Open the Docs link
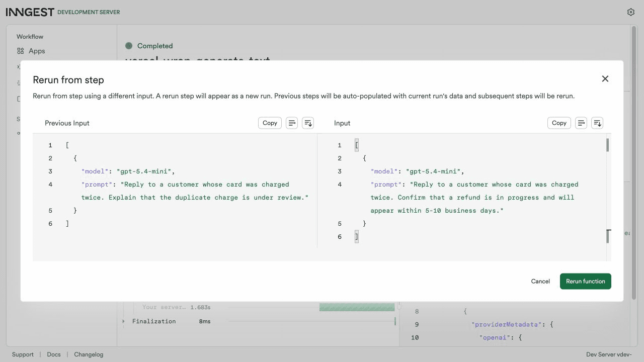 (x=54, y=354)
